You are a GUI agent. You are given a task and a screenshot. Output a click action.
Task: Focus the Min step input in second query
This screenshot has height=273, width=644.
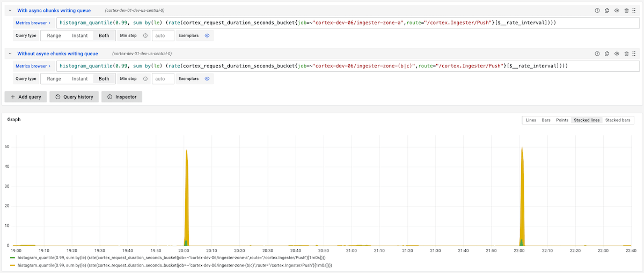coord(163,79)
